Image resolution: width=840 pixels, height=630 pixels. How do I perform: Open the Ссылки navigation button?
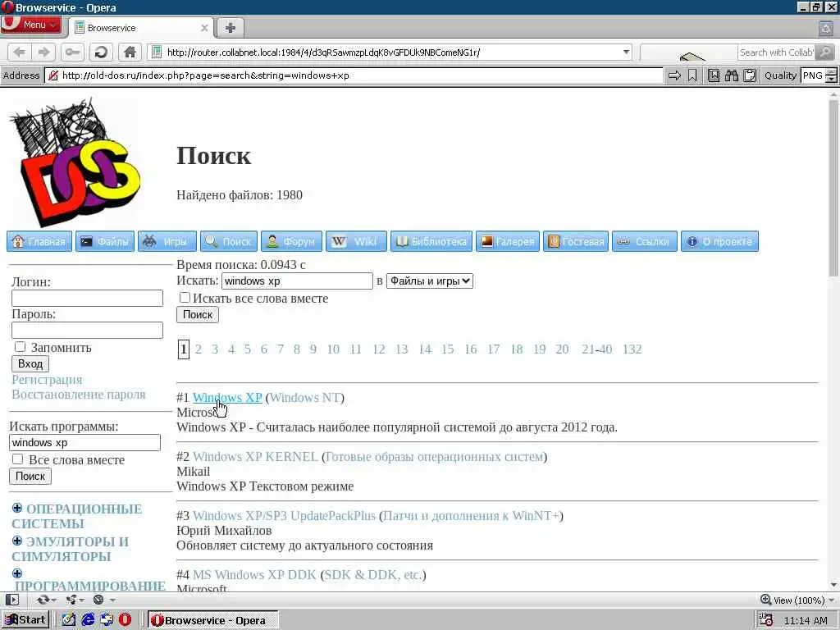click(645, 242)
